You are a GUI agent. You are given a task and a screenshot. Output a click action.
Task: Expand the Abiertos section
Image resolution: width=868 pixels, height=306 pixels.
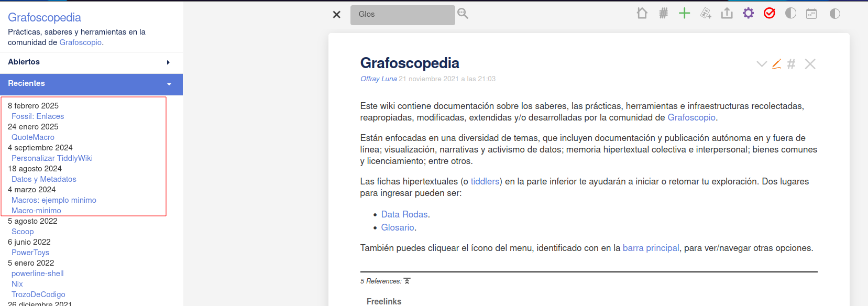point(91,62)
